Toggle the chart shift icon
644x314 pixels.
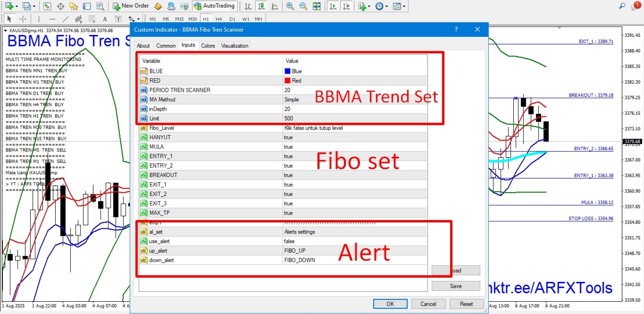[347, 6]
